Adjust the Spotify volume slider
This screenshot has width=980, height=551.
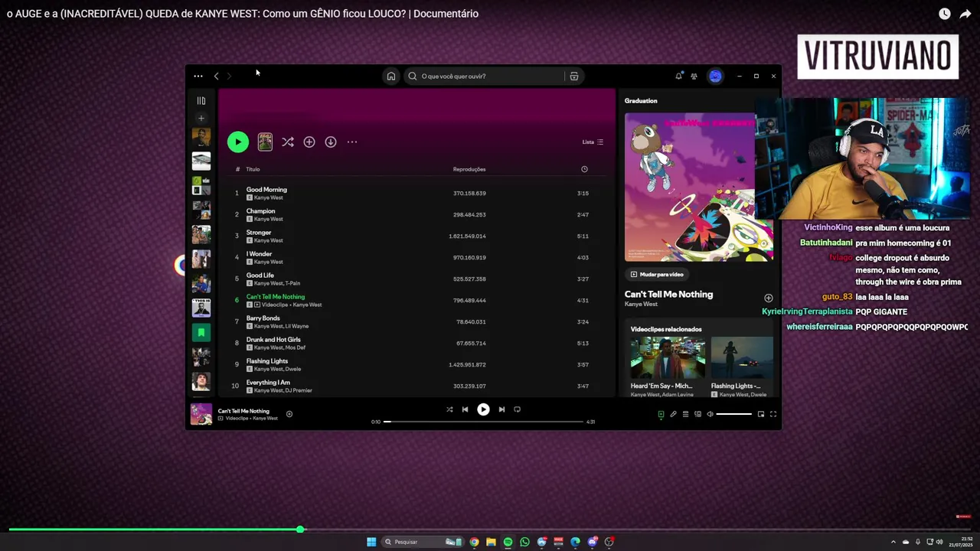point(733,414)
